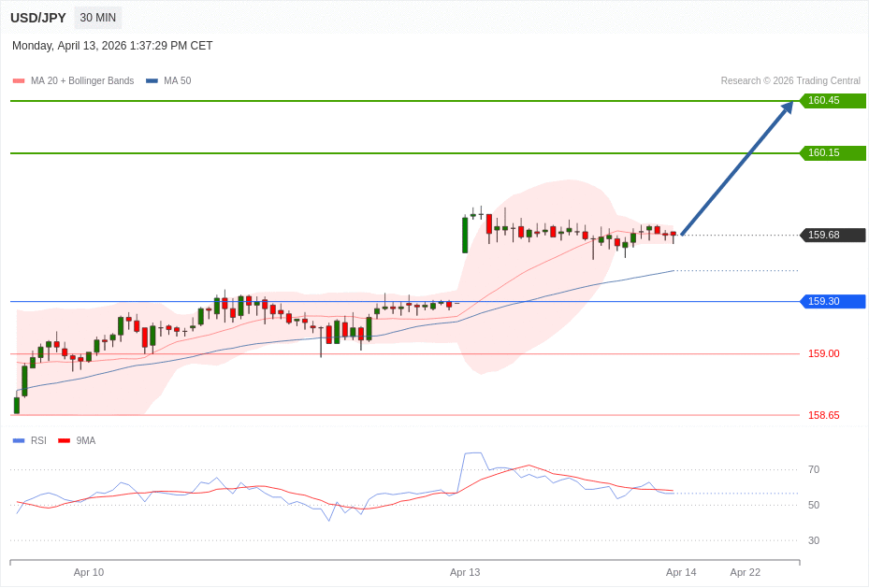Open the Research © 2026 Trading Central credit
The image size is (869, 588).
point(789,81)
